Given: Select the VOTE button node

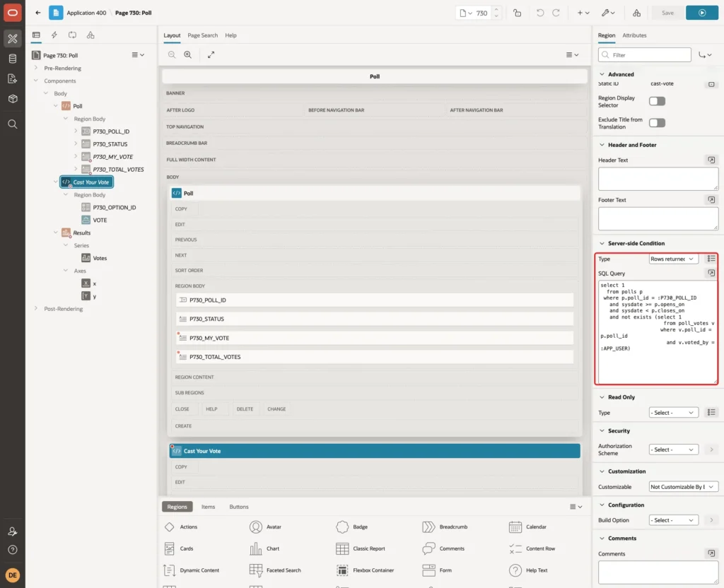Looking at the screenshot, I should (100, 220).
